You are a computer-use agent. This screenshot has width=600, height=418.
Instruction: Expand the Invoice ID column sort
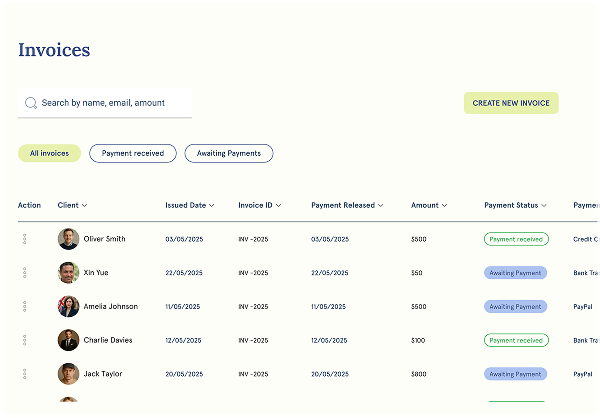[259, 205]
